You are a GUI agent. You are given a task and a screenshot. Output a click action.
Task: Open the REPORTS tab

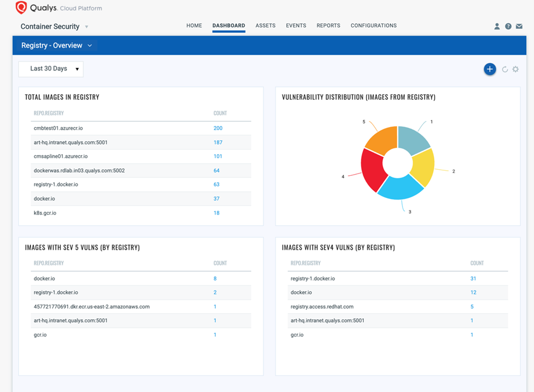[x=328, y=26]
